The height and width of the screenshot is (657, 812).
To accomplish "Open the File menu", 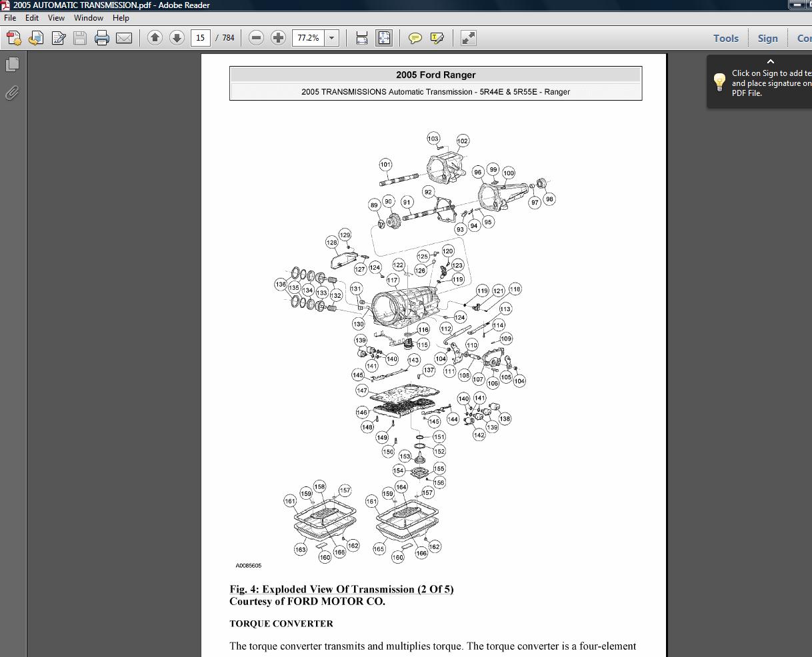I will click(10, 18).
